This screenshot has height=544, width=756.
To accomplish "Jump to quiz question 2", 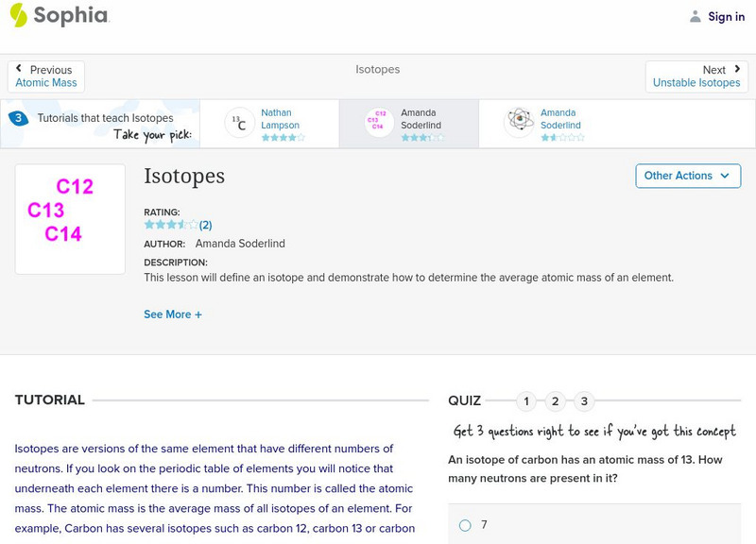I will (x=556, y=401).
